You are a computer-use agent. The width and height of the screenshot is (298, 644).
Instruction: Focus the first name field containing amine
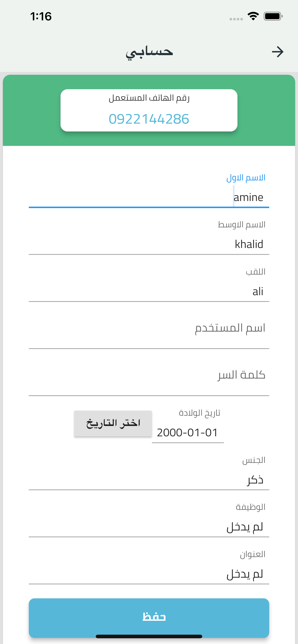tap(149, 197)
